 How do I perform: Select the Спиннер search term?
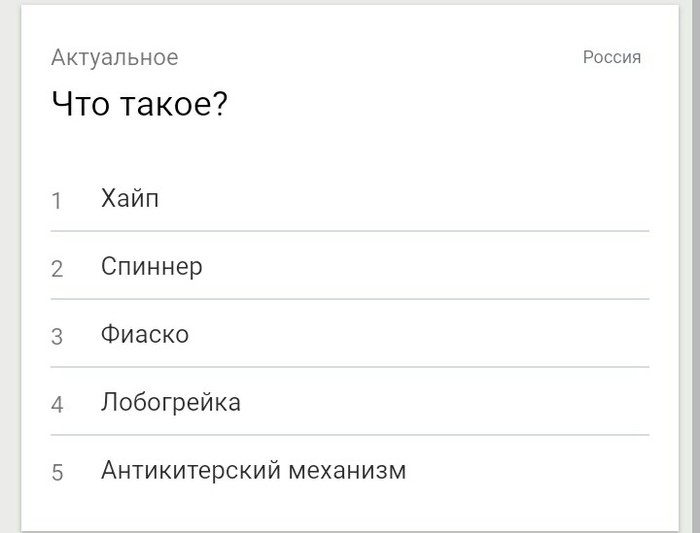click(151, 267)
